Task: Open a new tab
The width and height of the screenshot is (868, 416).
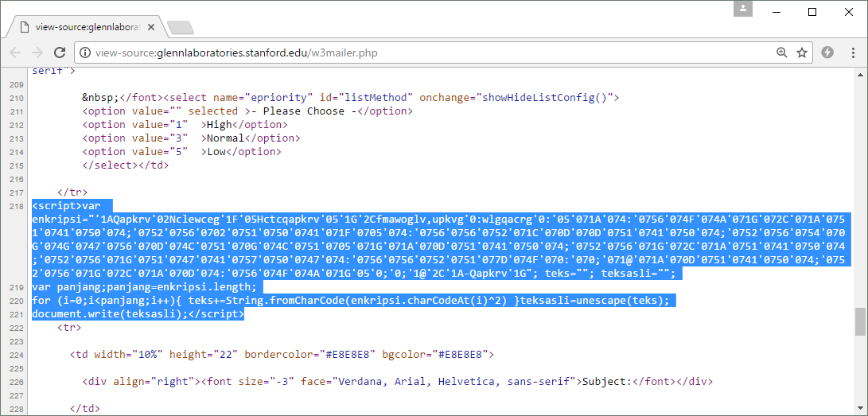Action: (181, 27)
